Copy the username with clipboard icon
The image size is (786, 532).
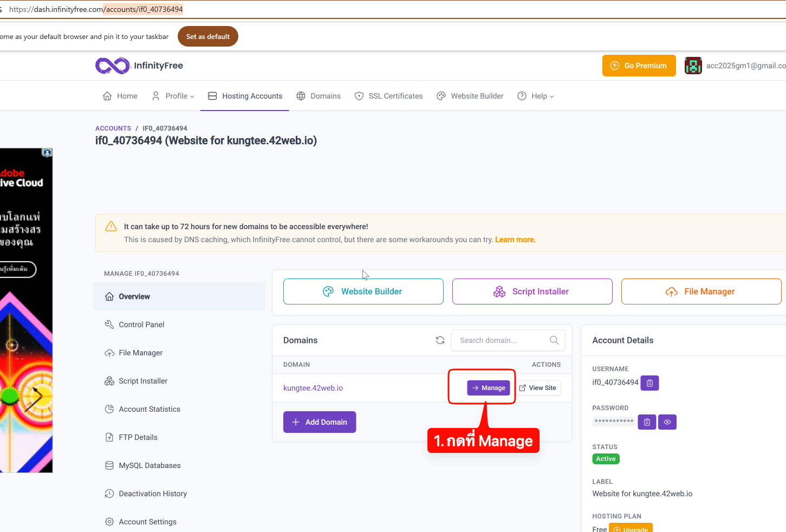[x=649, y=383]
